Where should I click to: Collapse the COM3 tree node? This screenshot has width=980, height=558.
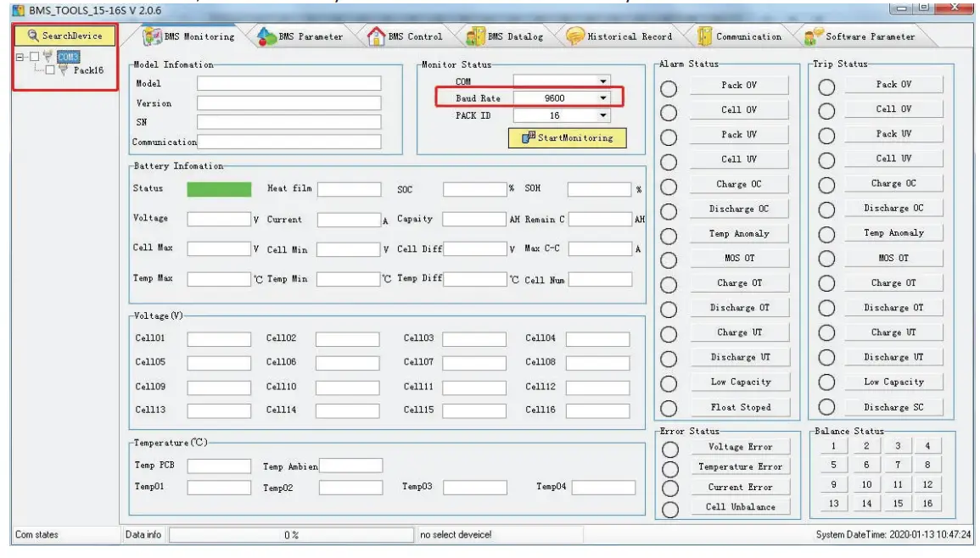[x=20, y=57]
